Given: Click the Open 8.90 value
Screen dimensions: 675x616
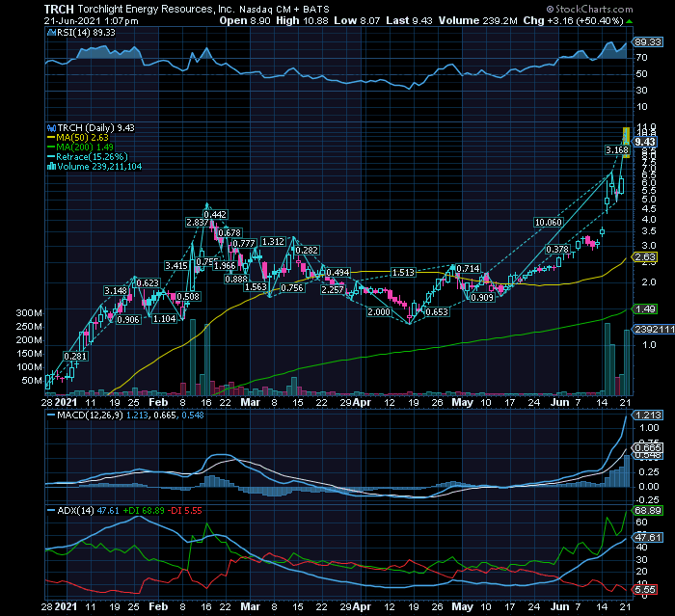Looking at the screenshot, I should [245, 20].
